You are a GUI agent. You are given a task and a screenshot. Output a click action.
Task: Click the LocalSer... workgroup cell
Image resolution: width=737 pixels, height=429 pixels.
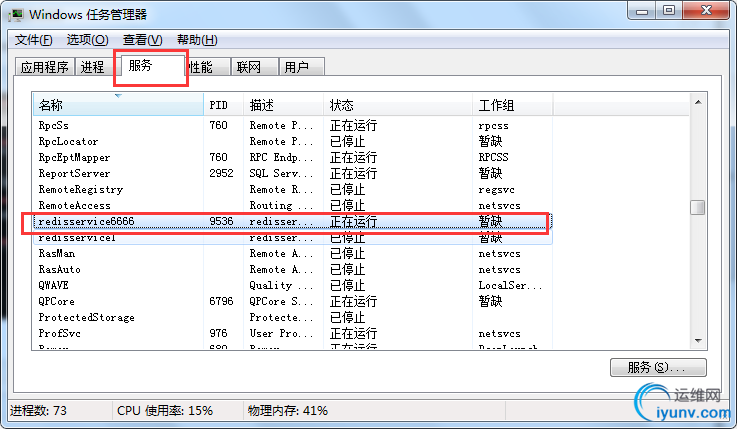510,285
